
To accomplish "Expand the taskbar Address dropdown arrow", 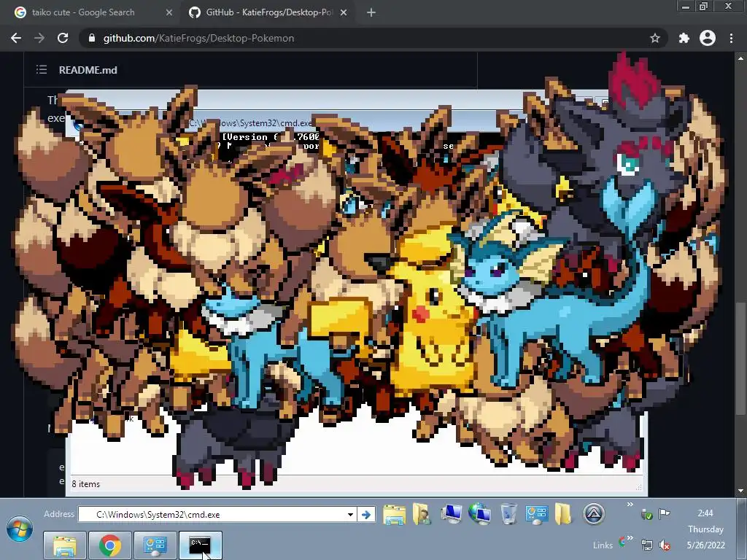I will (x=350, y=515).
